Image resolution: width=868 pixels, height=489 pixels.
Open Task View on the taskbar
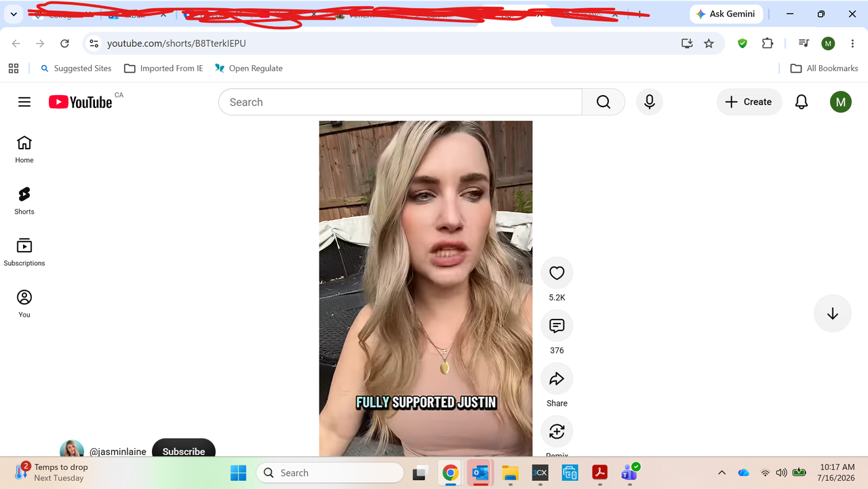[x=420, y=473]
